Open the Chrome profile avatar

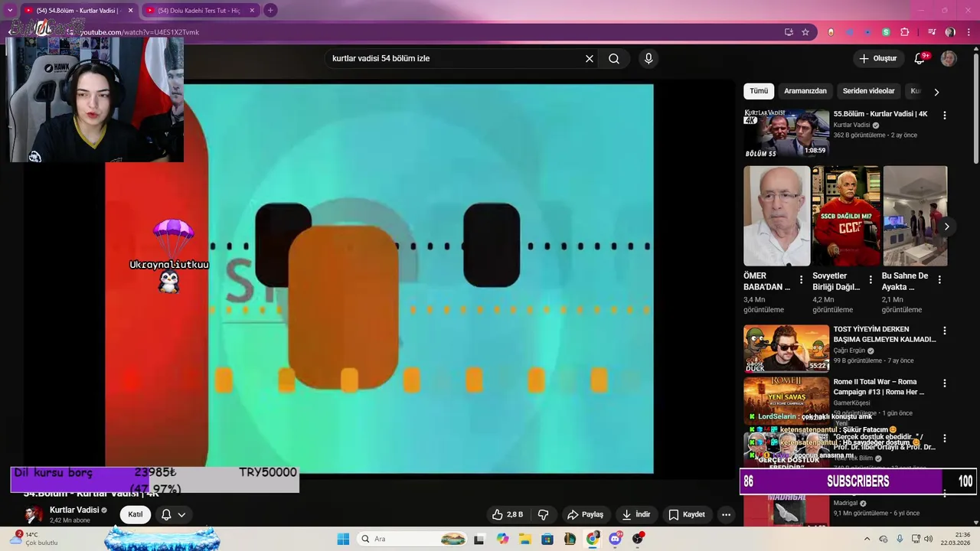(x=950, y=32)
